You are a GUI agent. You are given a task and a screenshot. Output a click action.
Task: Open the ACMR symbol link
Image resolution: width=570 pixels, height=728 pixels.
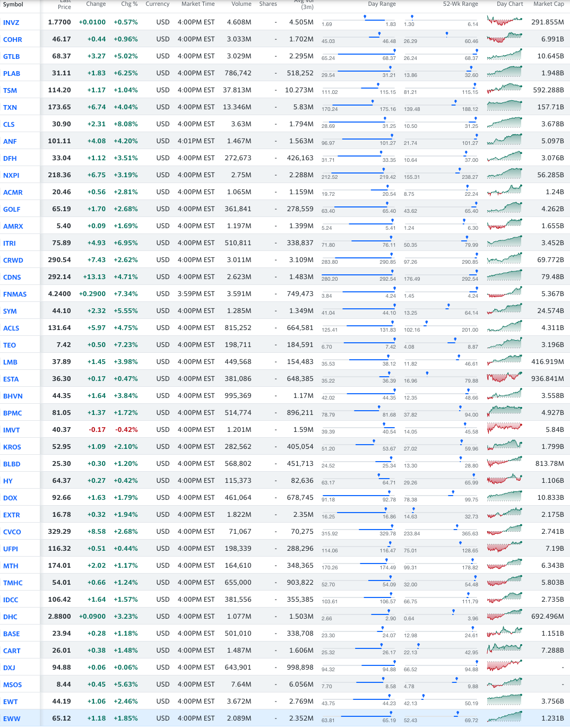pyautogui.click(x=13, y=193)
